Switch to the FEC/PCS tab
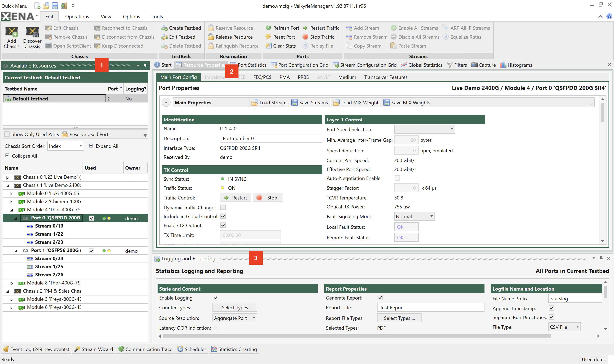Viewport: 614px width, 364px height. [262, 77]
